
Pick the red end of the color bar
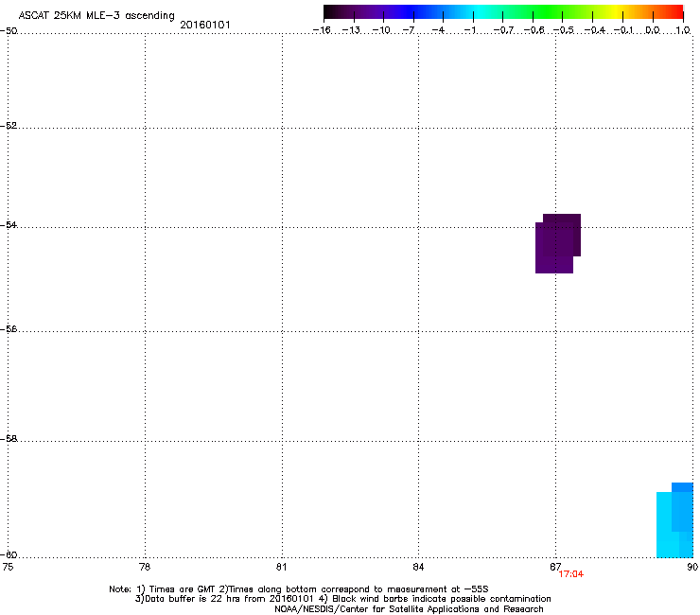(x=674, y=11)
